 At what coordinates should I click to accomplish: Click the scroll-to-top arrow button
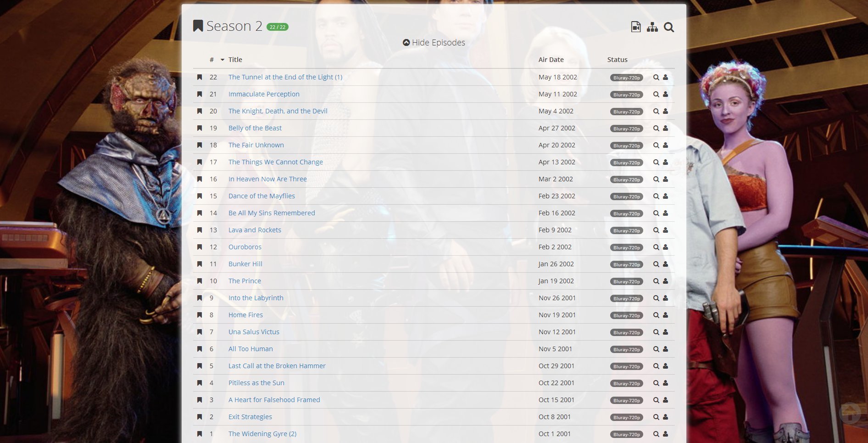(850, 414)
